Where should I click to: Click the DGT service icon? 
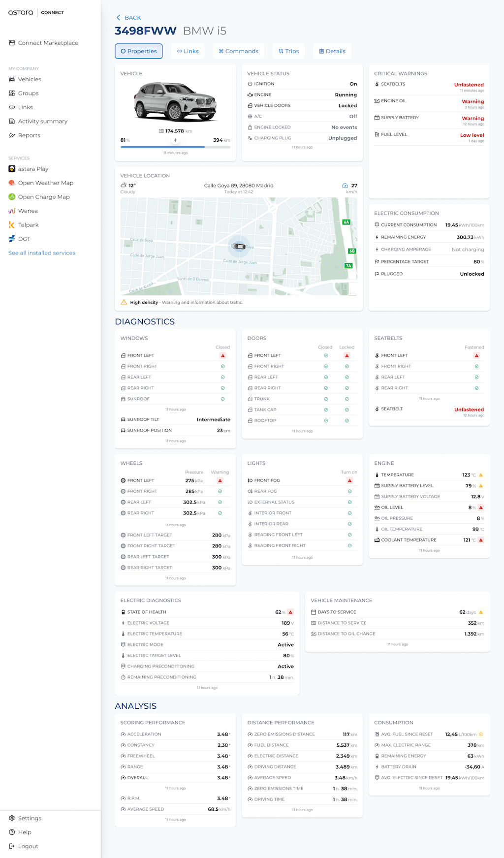click(x=12, y=239)
